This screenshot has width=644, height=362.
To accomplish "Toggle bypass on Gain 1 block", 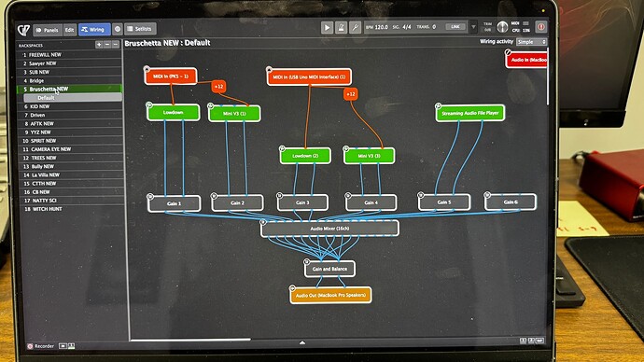I will [x=150, y=197].
